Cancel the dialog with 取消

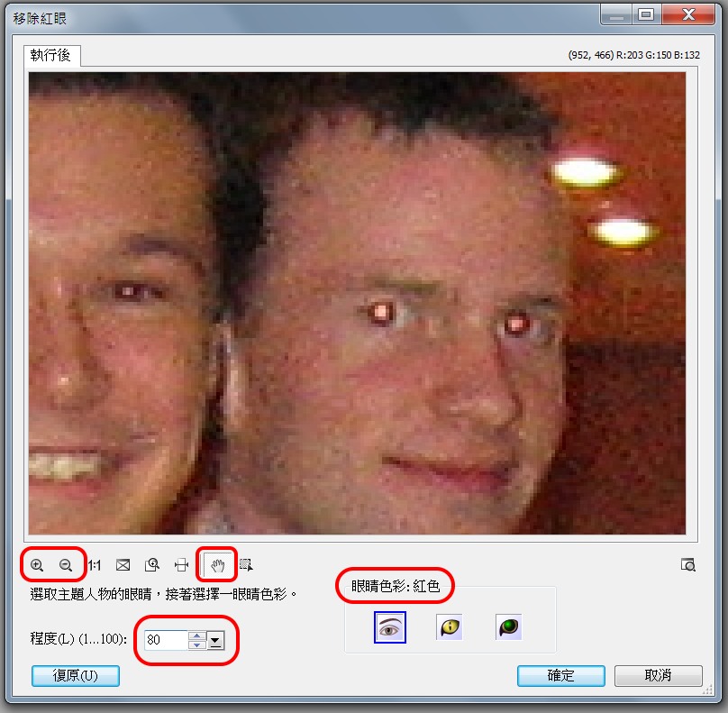(658, 676)
